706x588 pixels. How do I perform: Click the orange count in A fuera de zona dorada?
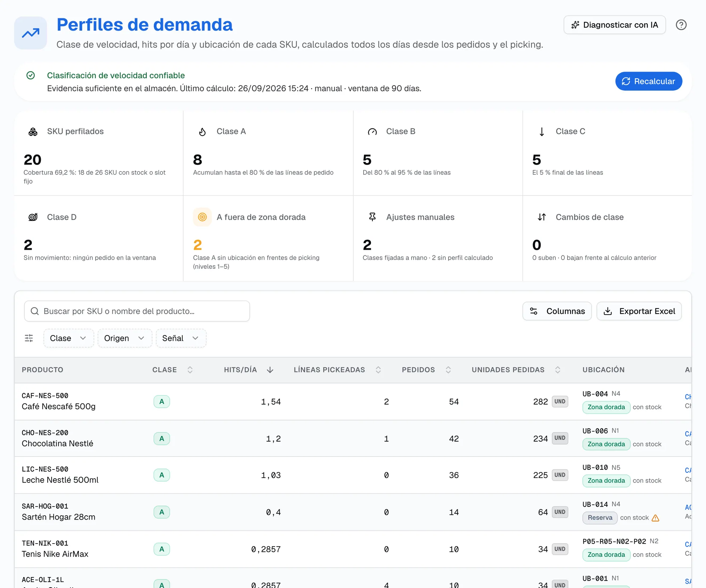198,245
